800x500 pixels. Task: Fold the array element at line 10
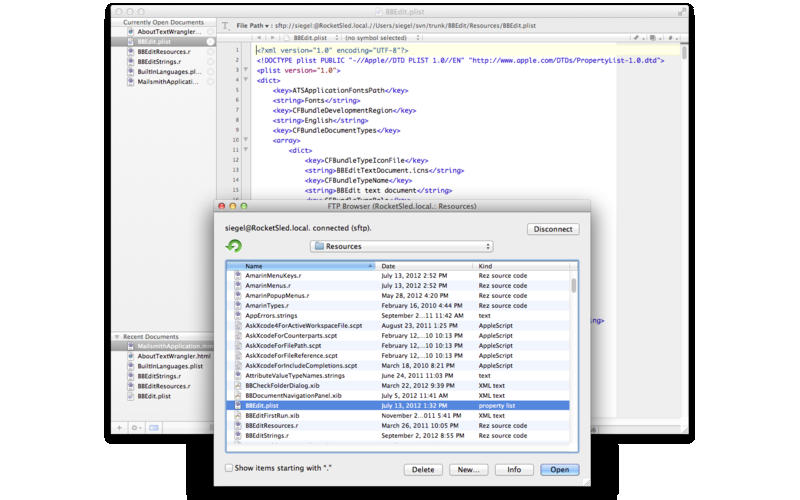[x=245, y=140]
